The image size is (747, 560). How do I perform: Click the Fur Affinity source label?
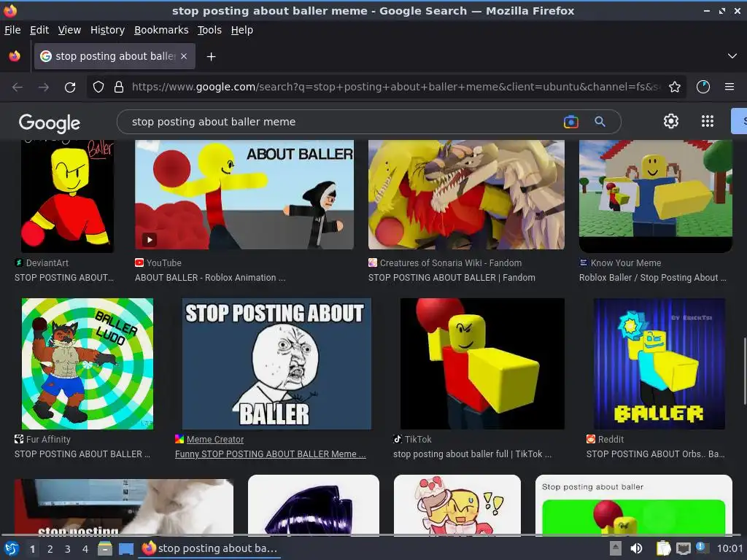pos(48,440)
